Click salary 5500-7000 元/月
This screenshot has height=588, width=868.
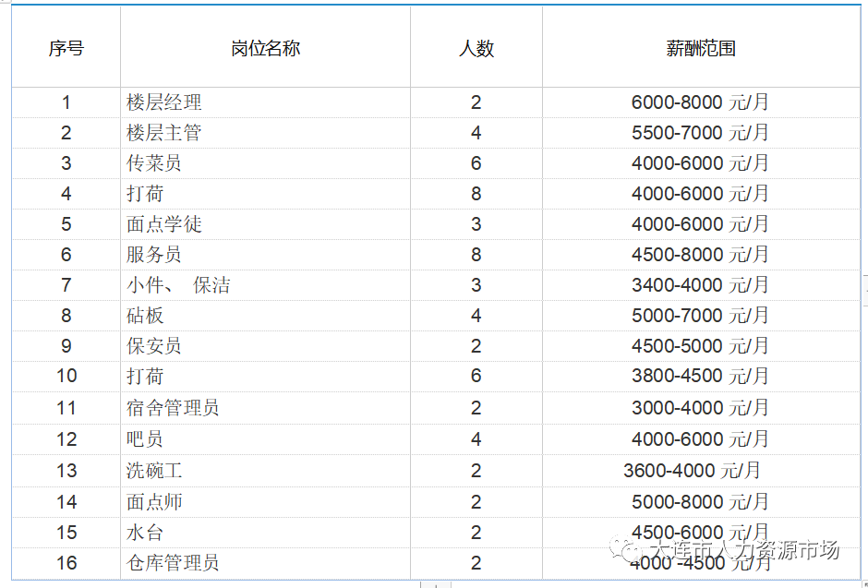click(700, 133)
